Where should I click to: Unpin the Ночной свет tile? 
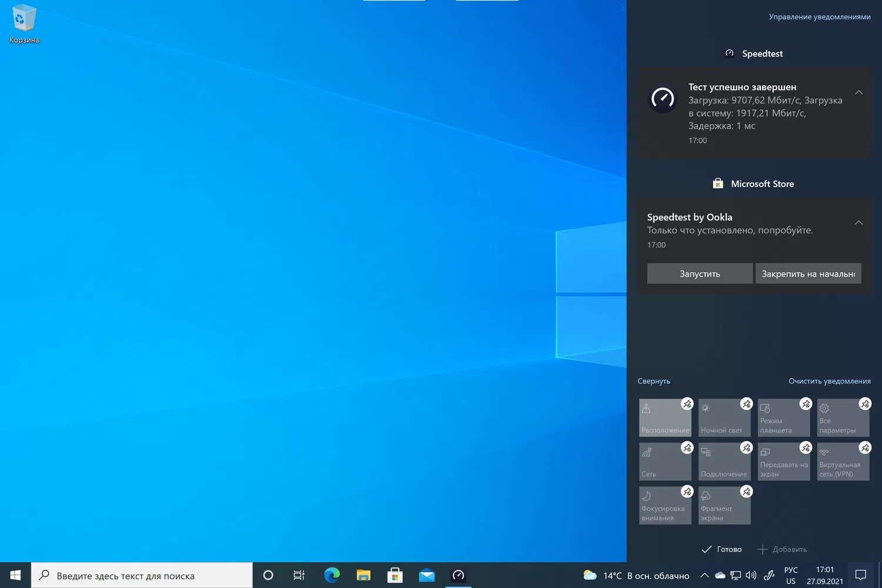(x=746, y=404)
